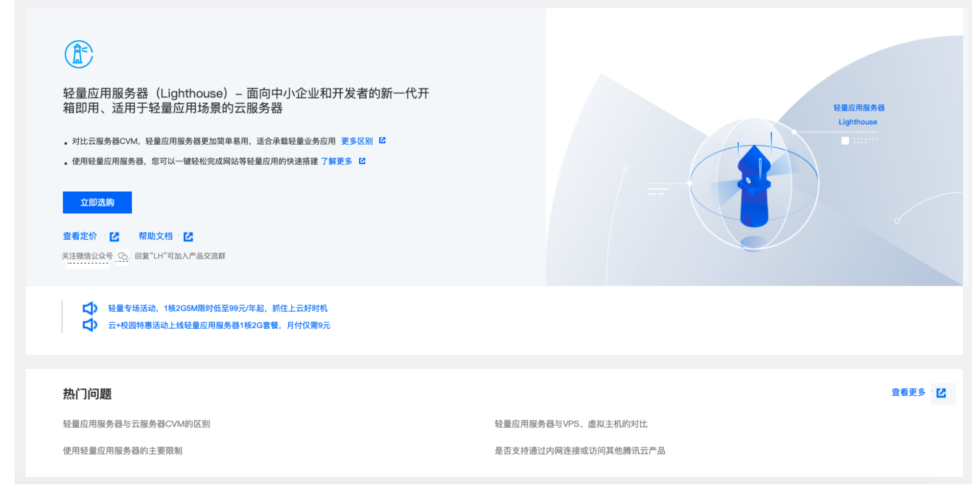The width and height of the screenshot is (980, 495).
Task: Open question 轻量应用服务器与云服务器CVM的区别
Action: [137, 424]
